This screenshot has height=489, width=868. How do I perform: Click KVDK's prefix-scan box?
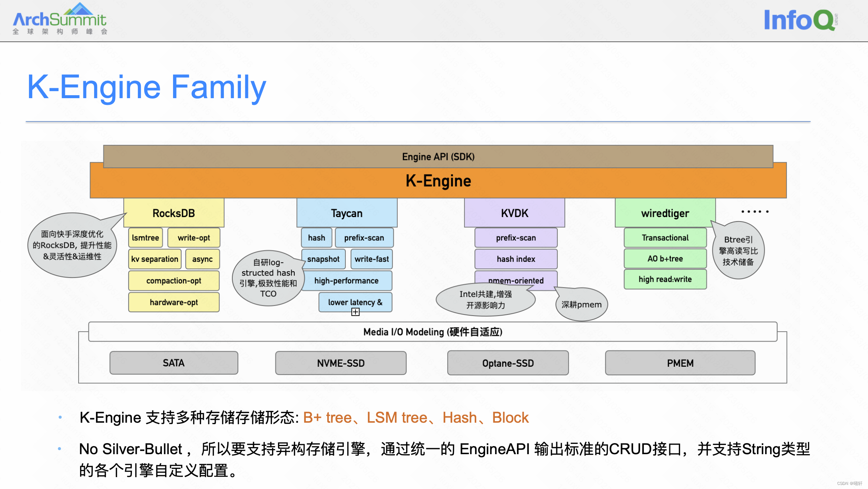(516, 238)
